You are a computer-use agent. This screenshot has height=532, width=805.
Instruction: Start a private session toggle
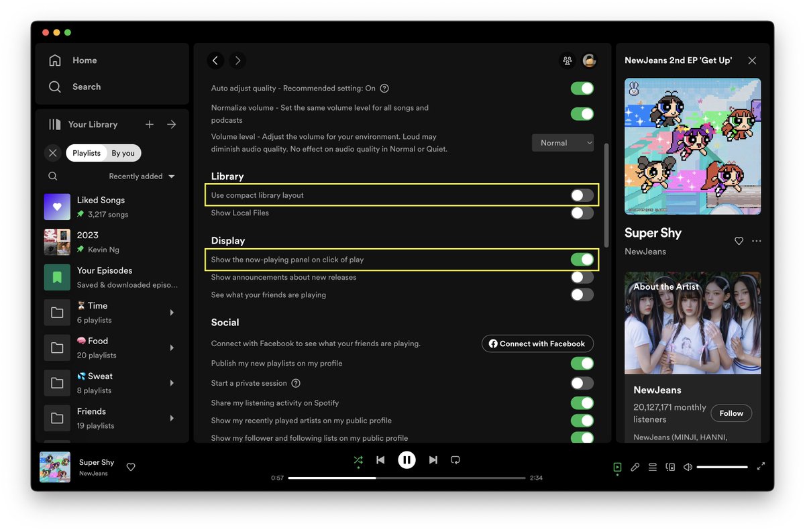(x=582, y=383)
